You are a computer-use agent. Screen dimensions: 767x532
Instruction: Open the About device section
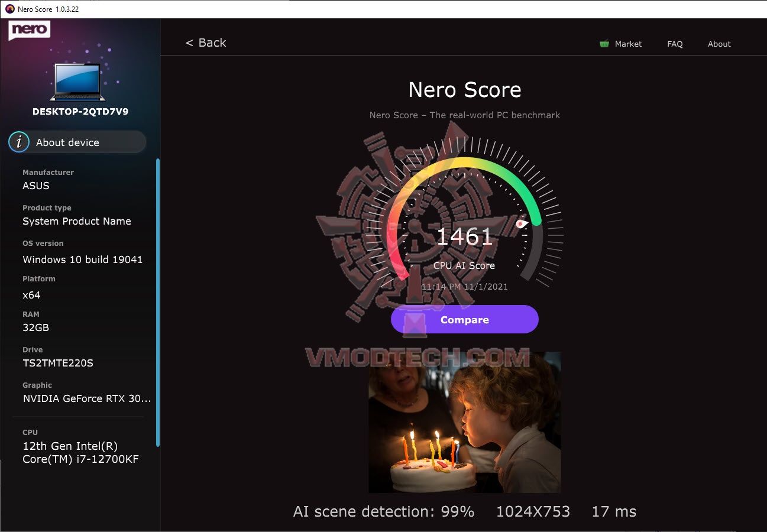[x=77, y=142]
